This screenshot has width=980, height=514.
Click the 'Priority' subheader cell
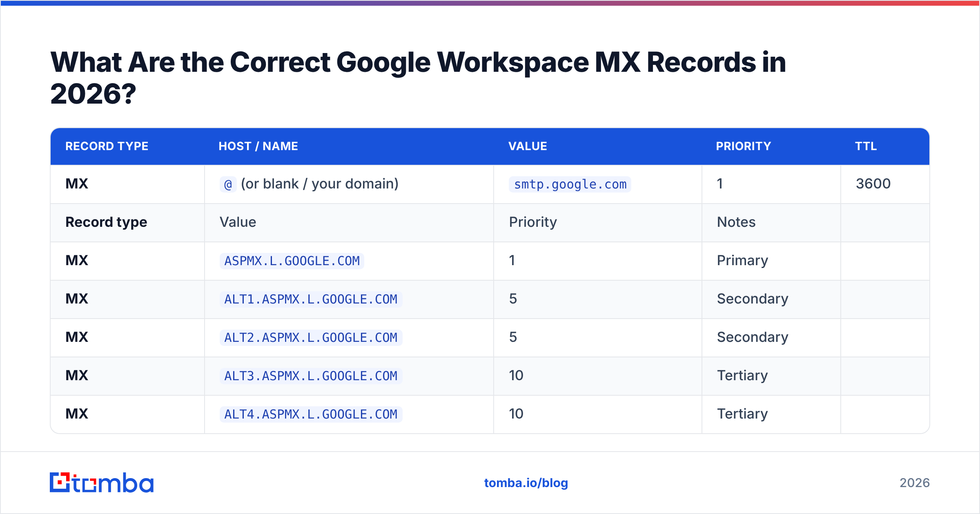tap(533, 222)
